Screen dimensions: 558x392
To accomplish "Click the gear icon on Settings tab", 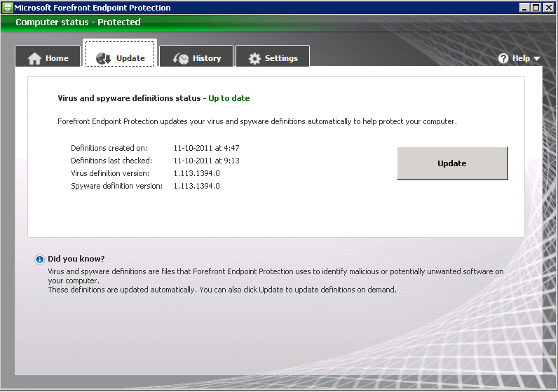I will pyautogui.click(x=254, y=58).
